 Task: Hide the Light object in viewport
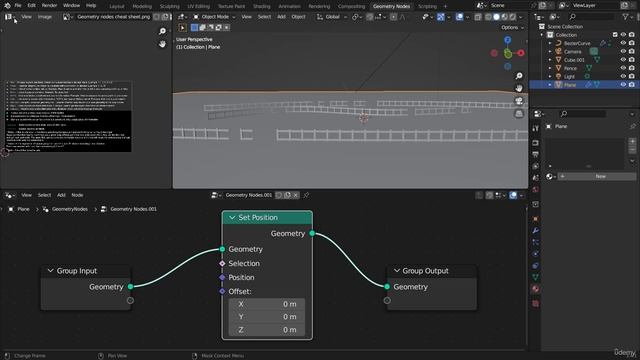coord(623,76)
